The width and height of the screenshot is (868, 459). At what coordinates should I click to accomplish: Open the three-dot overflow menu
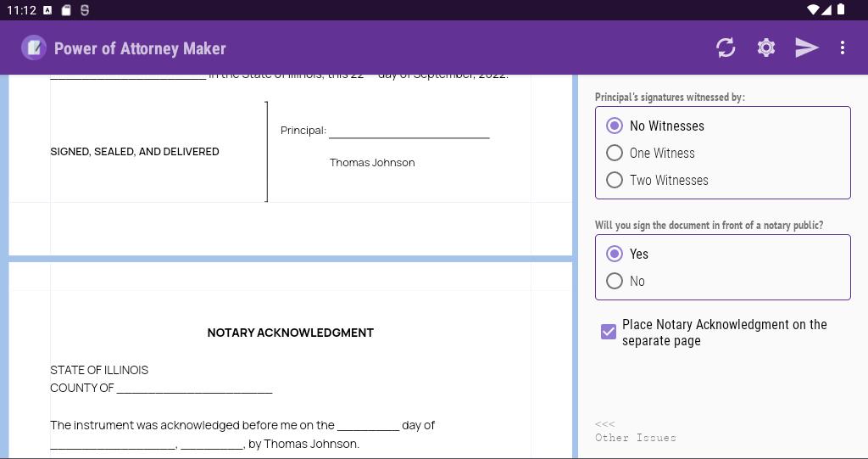[x=842, y=48]
